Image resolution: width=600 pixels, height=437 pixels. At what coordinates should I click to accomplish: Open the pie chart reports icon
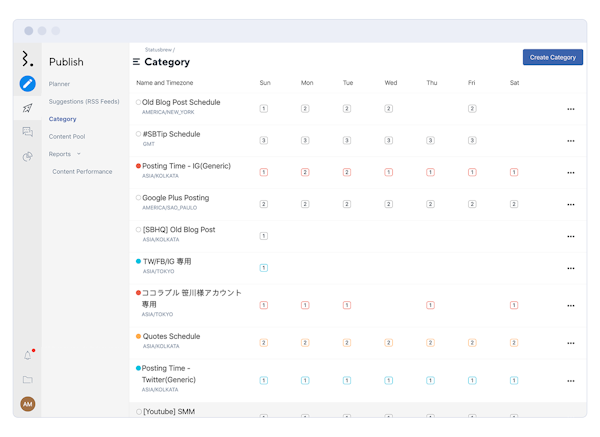click(x=27, y=156)
